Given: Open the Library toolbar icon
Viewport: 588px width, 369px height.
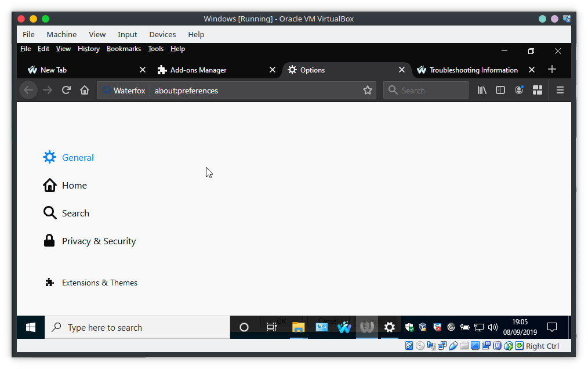Looking at the screenshot, I should click(x=482, y=90).
